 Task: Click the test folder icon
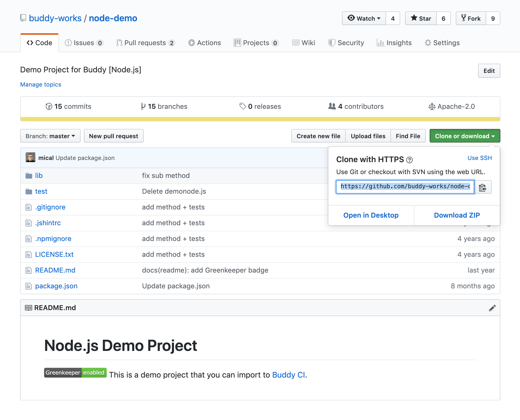29,192
